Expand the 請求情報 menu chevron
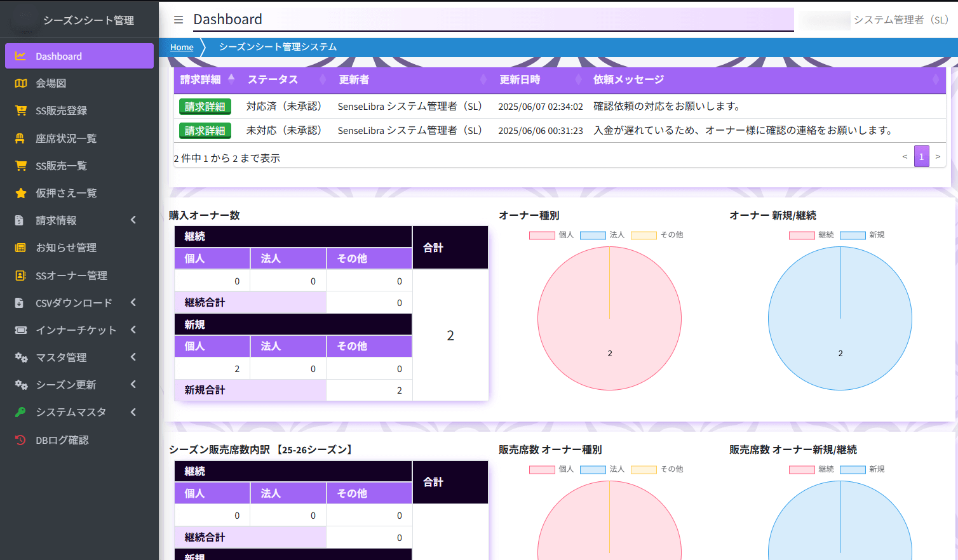Screen dimensions: 958x560 point(133,220)
